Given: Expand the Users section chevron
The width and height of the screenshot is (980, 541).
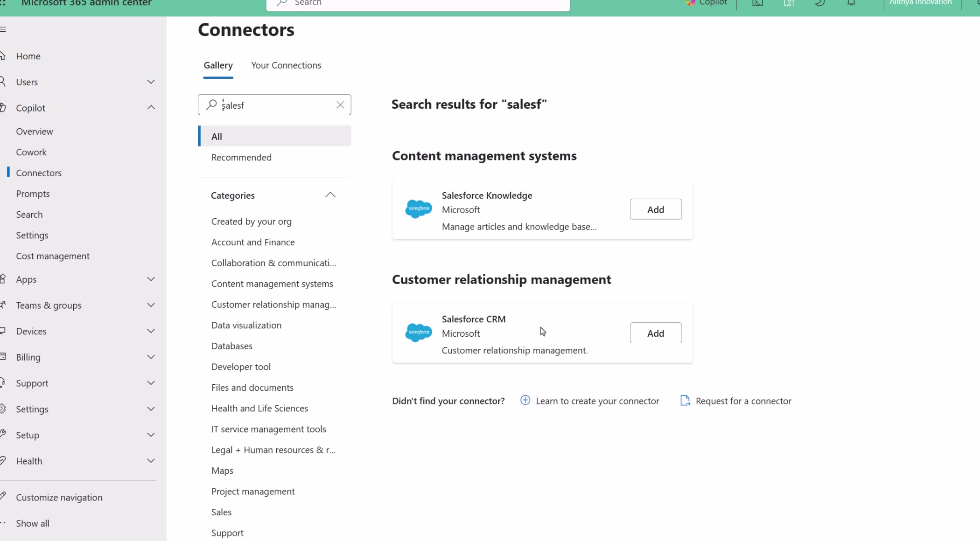Looking at the screenshot, I should (x=151, y=82).
